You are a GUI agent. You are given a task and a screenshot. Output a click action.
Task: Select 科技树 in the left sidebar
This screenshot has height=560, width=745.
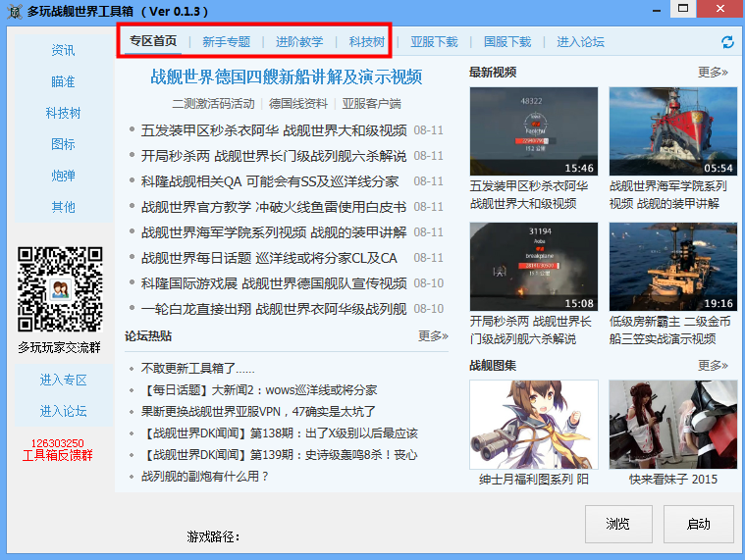pos(63,113)
